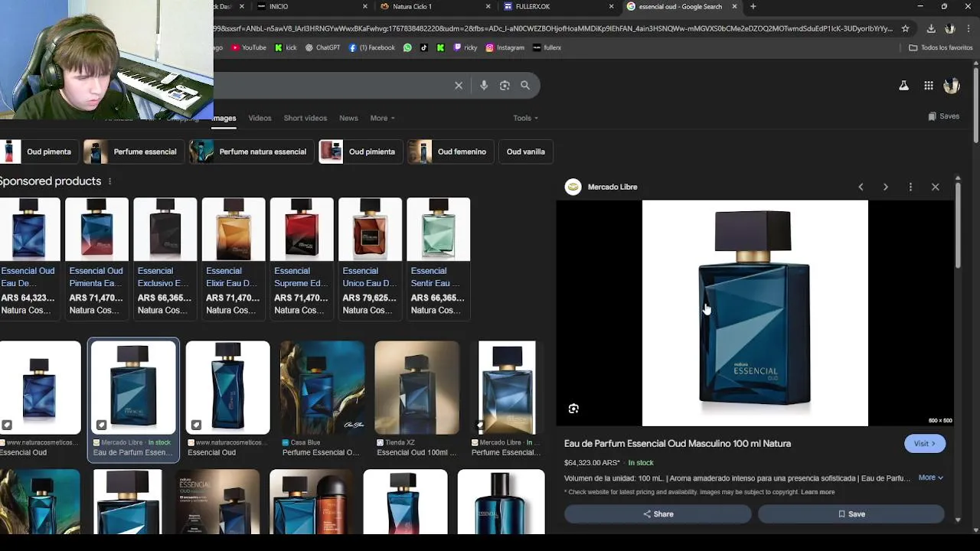
Task: Expand the More search categories dropdown
Action: tap(382, 118)
